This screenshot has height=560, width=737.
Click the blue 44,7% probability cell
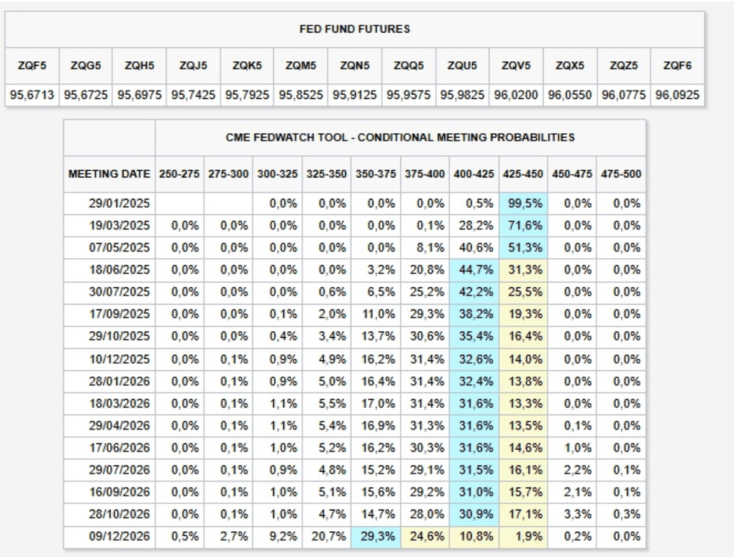[475, 270]
